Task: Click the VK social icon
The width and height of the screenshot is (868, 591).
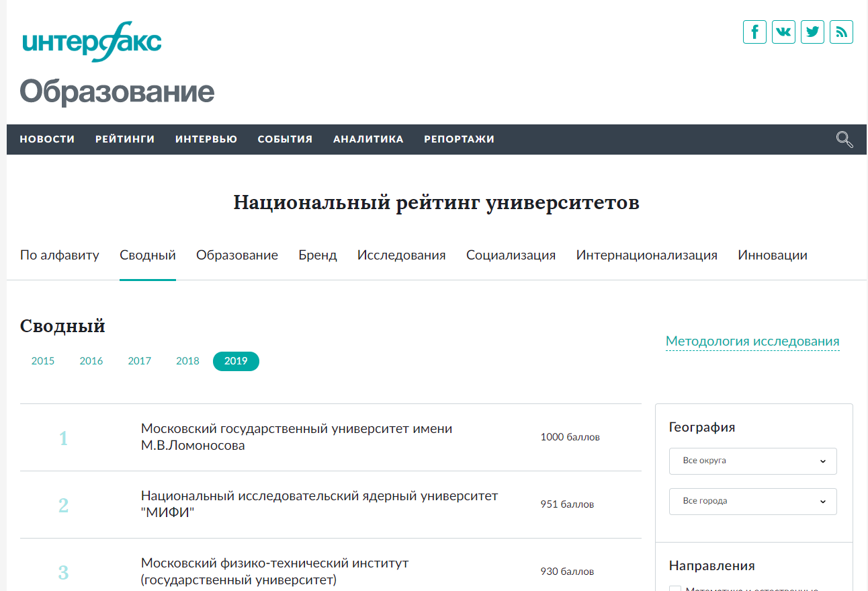Action: tap(783, 32)
